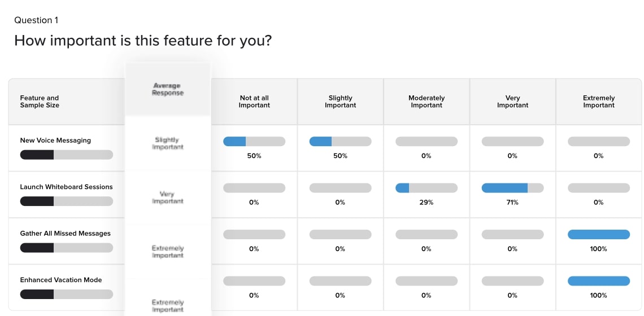Screen dimensions: 644x316
Task: Select the Extremely Important column header
Action: coord(598,102)
